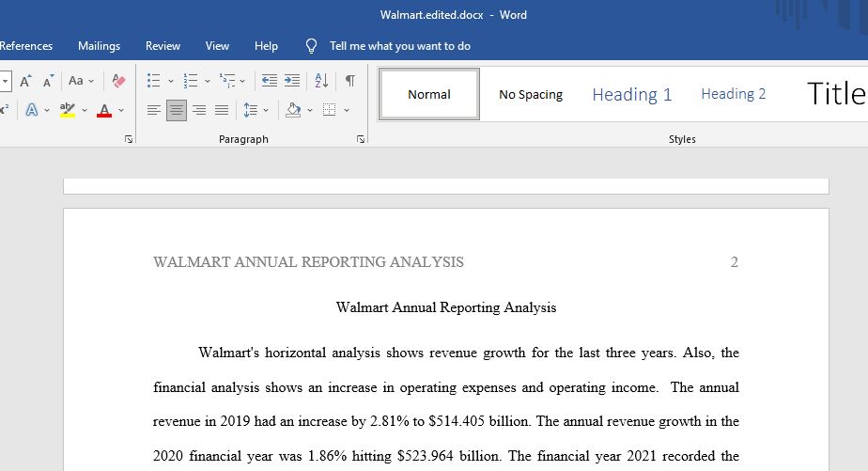Expand the highlight color dropdown arrow

85,110
